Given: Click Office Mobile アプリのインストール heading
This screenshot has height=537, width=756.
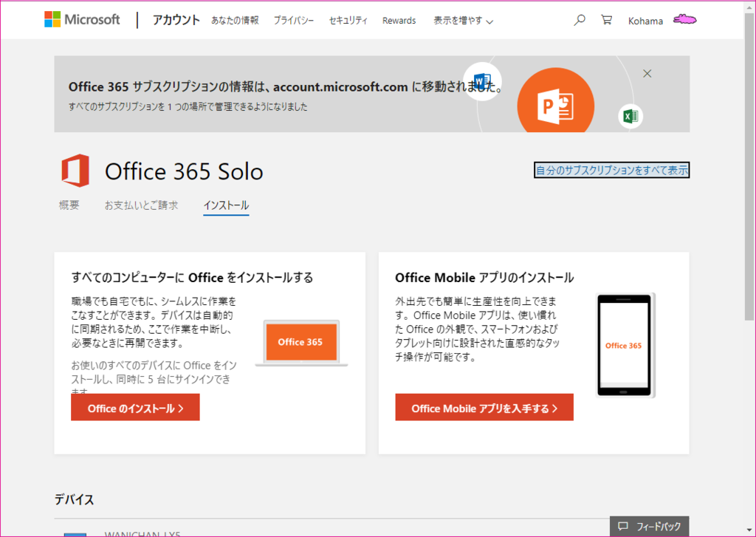Looking at the screenshot, I should [x=484, y=278].
